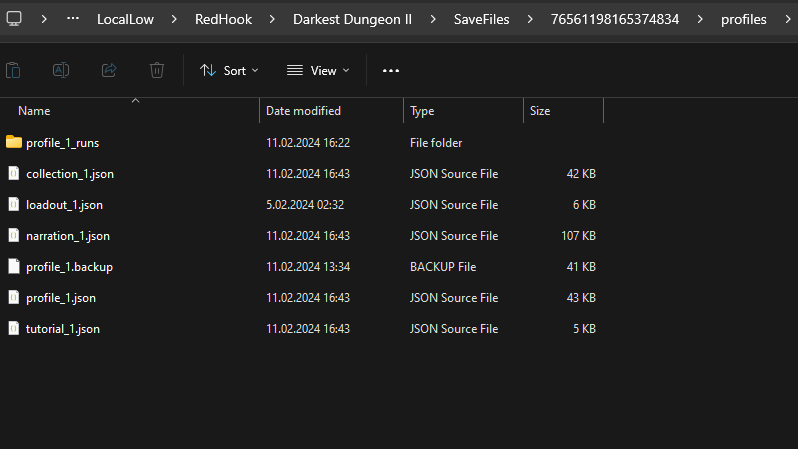Navigate to SaveFiles breadcrumb
The width and height of the screenshot is (798, 449).
(481, 19)
